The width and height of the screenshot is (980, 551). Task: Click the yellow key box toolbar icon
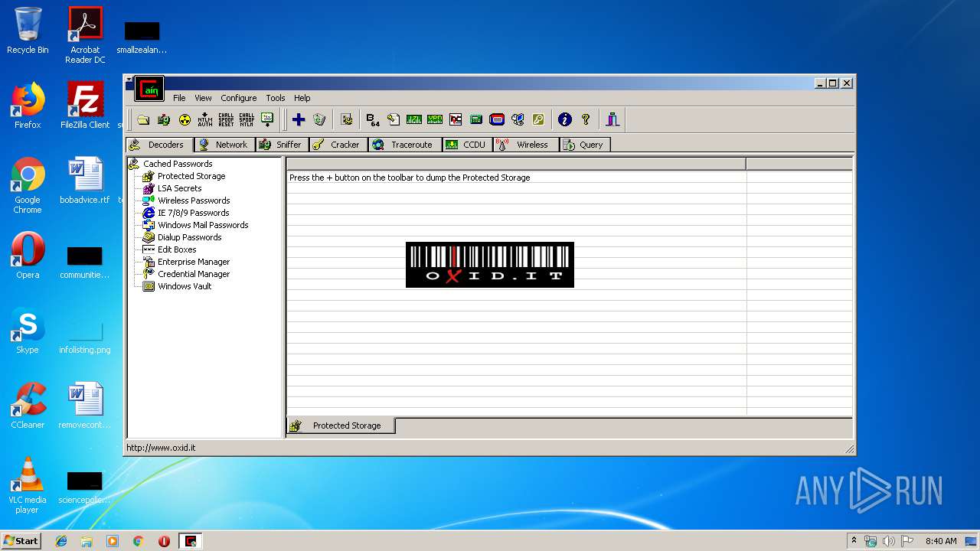(x=538, y=119)
